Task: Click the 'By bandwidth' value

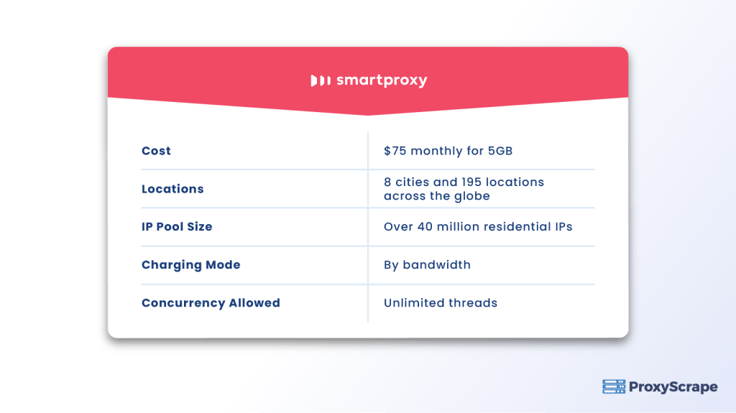Action: click(x=427, y=265)
